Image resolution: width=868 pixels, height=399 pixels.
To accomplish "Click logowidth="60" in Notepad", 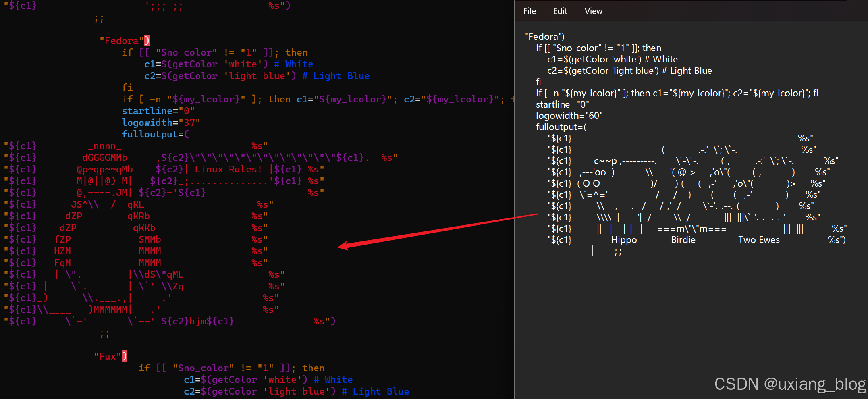I will 569,116.
